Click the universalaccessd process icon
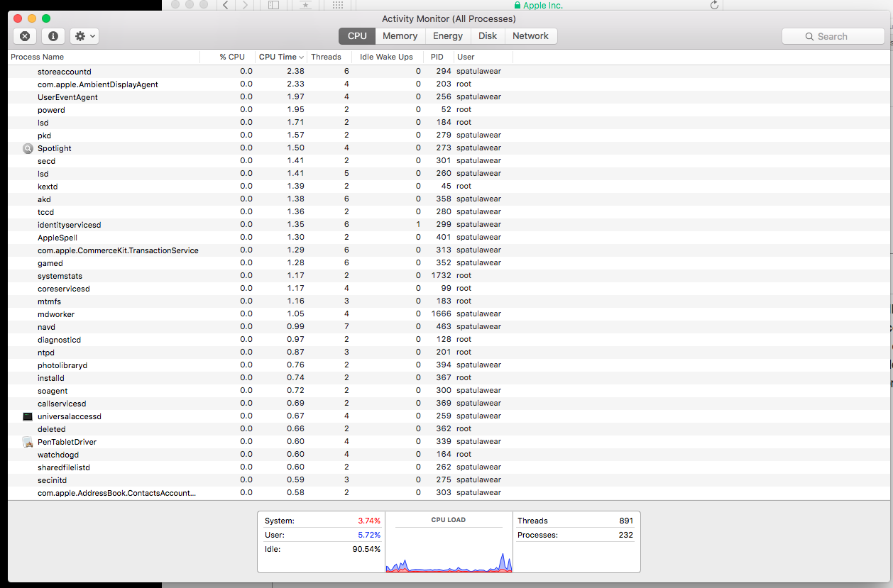This screenshot has height=588, width=893. [x=28, y=416]
